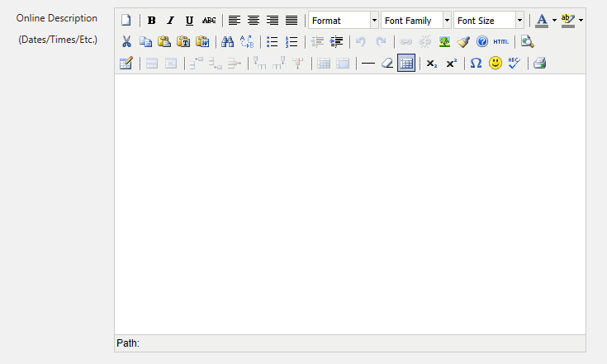This screenshot has width=607, height=364.
Task: Open text color picker arrow
Action: [x=554, y=20]
